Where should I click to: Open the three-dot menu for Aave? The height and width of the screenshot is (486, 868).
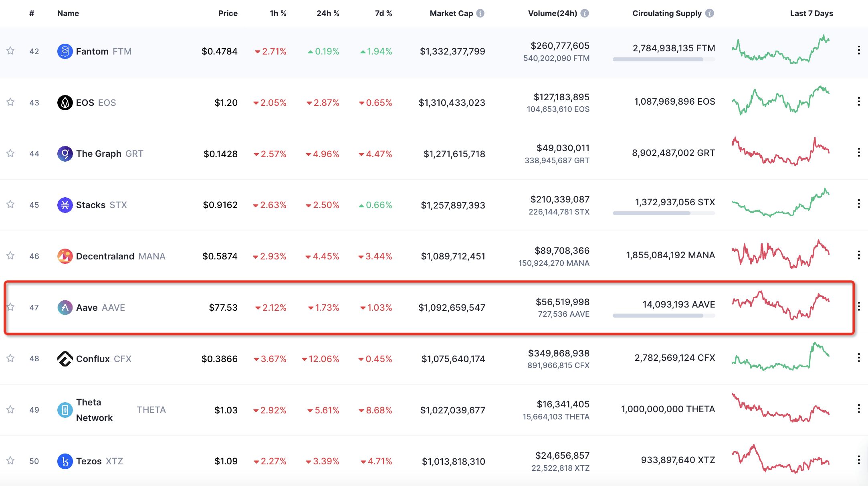tap(859, 306)
